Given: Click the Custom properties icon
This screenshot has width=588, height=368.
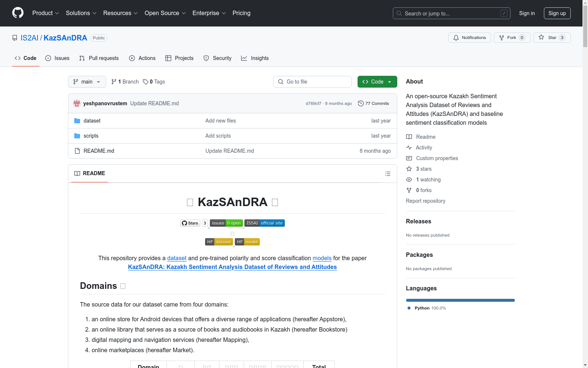Looking at the screenshot, I should (409, 158).
